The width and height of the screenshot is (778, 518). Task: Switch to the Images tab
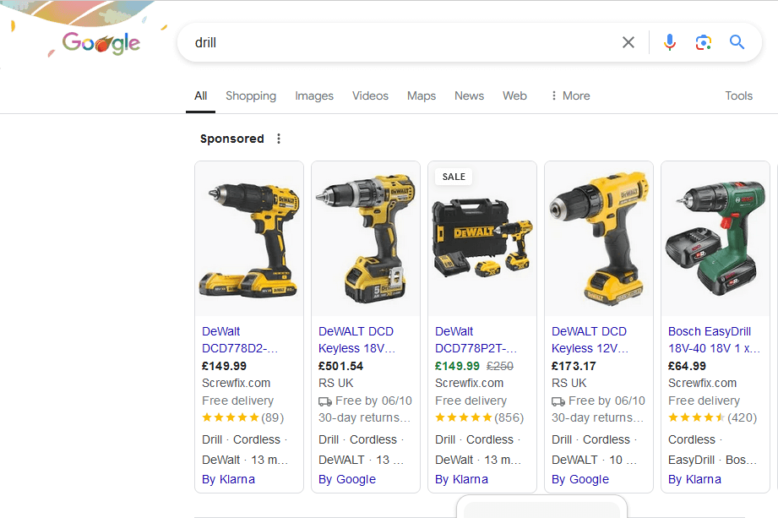pos(314,96)
